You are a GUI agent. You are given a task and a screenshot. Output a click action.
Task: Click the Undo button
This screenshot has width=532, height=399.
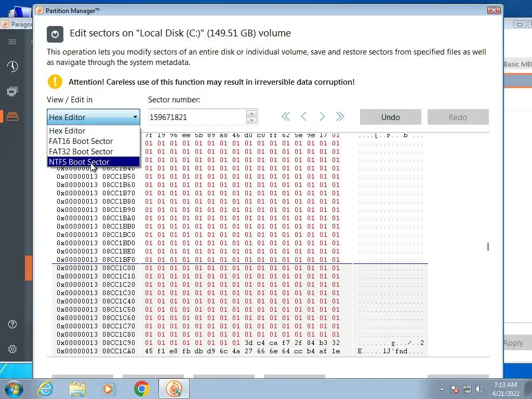[x=391, y=117]
